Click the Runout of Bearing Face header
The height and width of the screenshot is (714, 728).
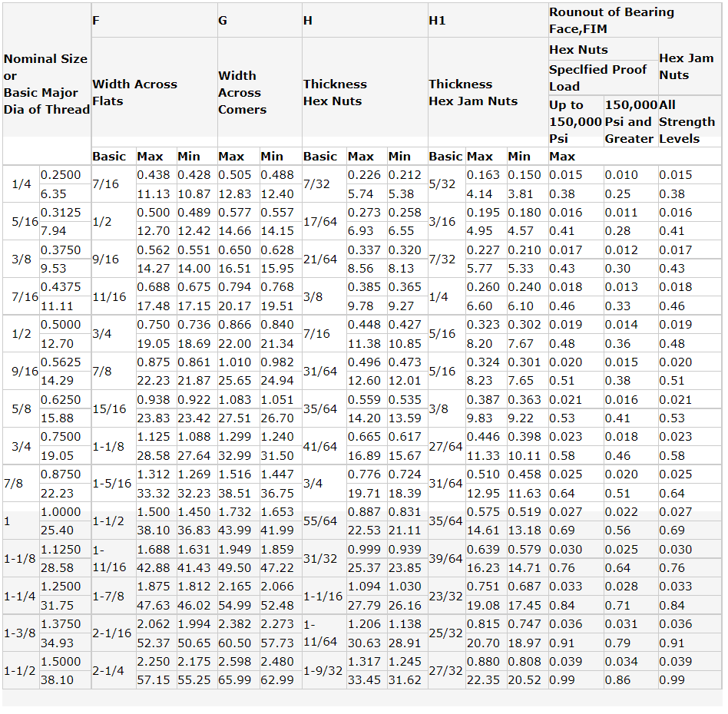[x=611, y=21]
